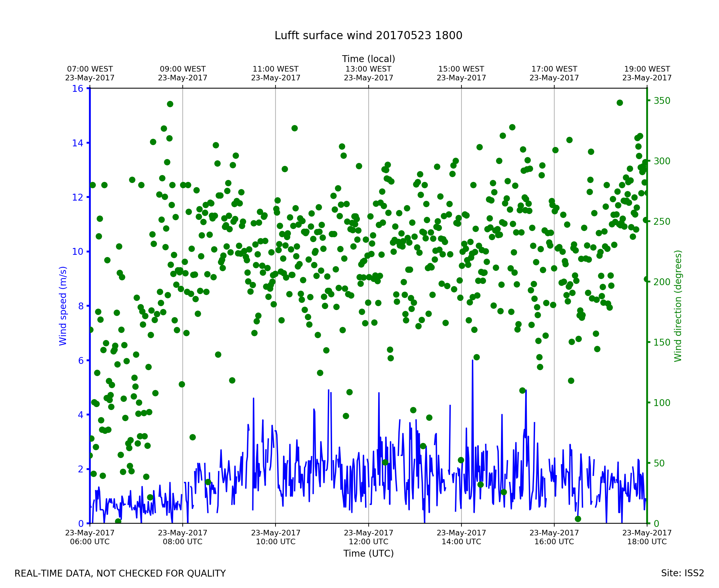Click the 'REAL-TIME DATA, NOT CHECKED FOR QUALITY' notice

tap(120, 574)
